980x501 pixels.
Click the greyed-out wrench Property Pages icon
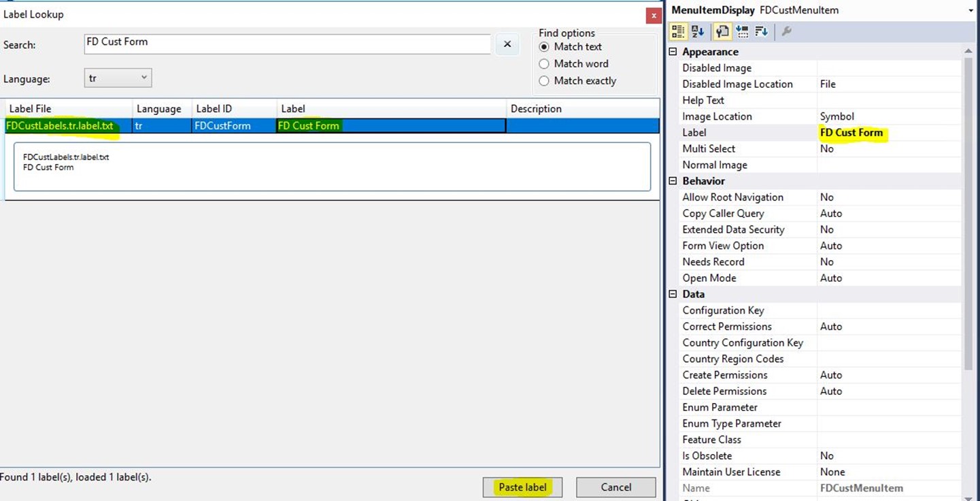[786, 31]
